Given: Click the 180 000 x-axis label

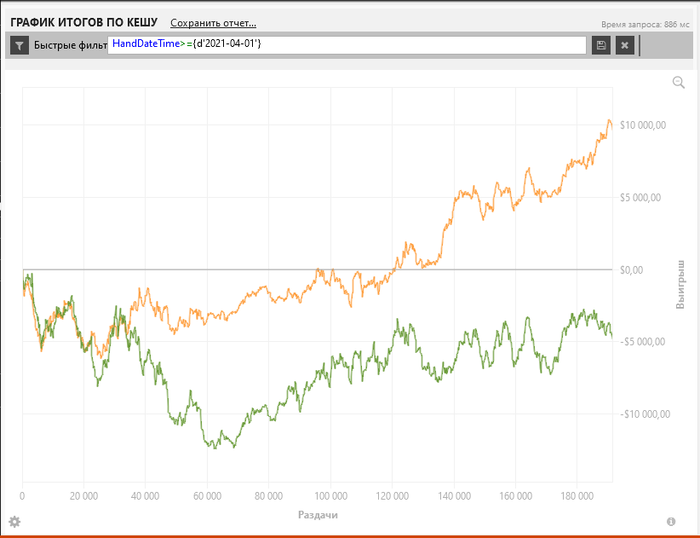Looking at the screenshot, I should pos(577,496).
